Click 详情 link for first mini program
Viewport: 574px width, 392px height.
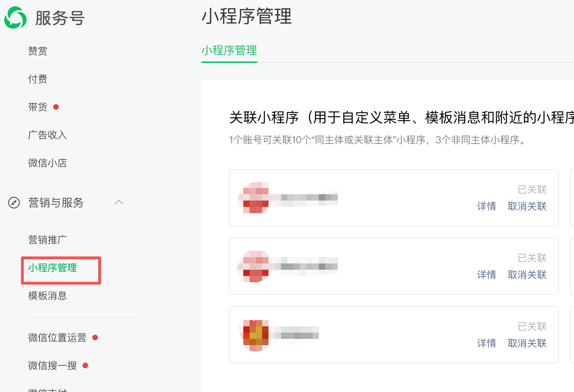487,206
